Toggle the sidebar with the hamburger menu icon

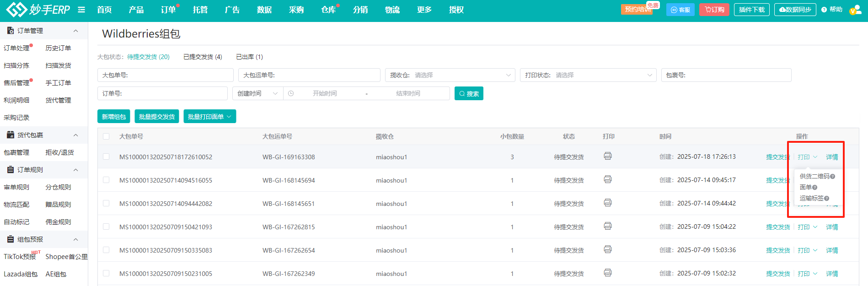(x=81, y=10)
